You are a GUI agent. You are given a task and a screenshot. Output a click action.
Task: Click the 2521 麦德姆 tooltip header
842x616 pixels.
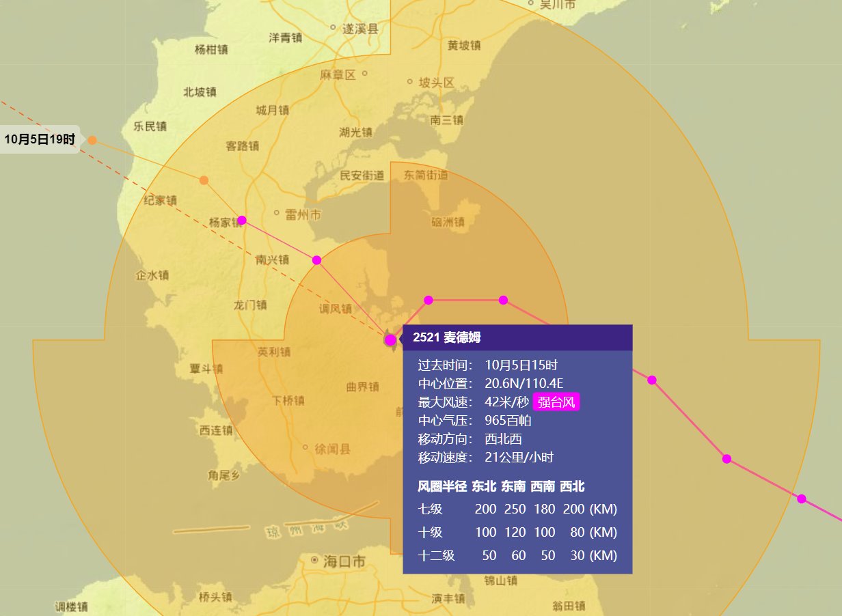click(517, 337)
